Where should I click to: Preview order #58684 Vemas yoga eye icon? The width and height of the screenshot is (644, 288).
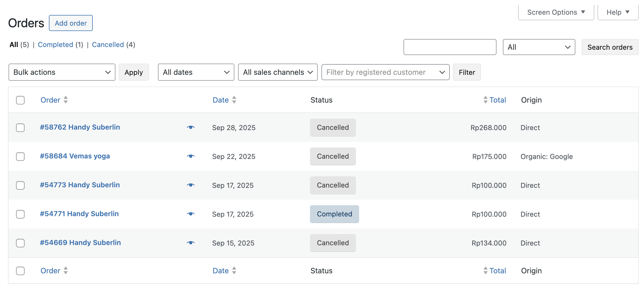191,156
